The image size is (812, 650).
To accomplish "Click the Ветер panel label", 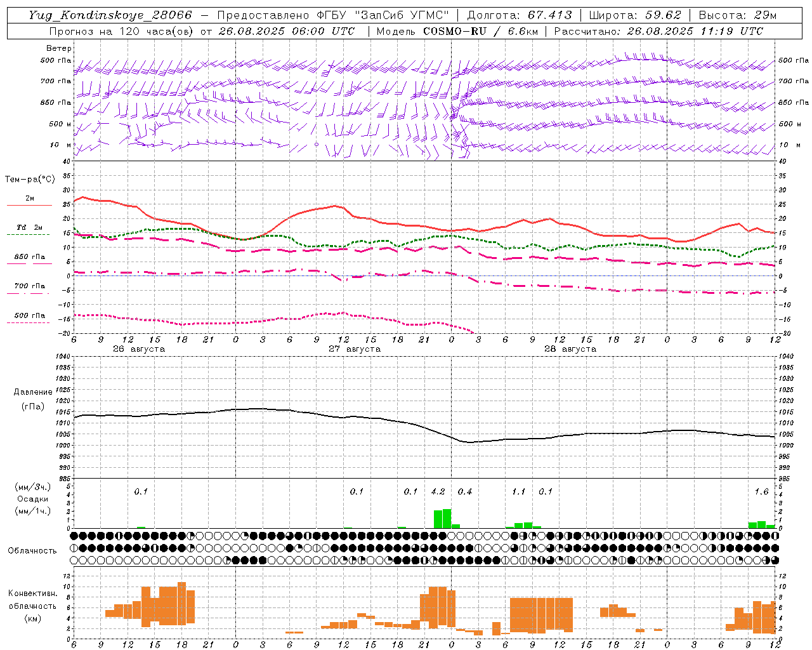I will click(59, 48).
